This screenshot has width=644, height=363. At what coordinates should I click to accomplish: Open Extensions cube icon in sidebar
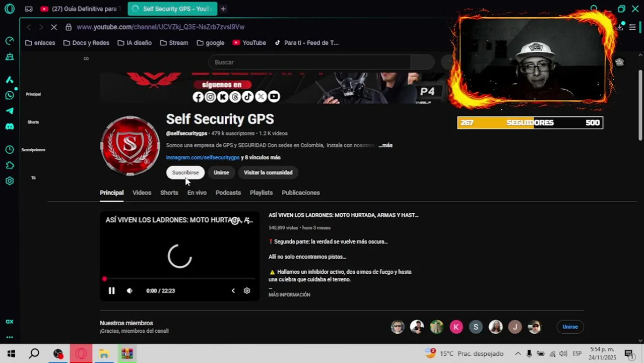(x=10, y=165)
